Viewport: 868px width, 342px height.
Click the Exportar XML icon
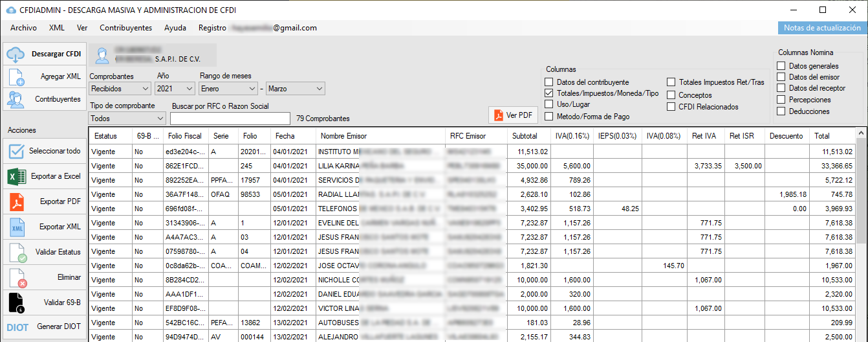coord(16,227)
